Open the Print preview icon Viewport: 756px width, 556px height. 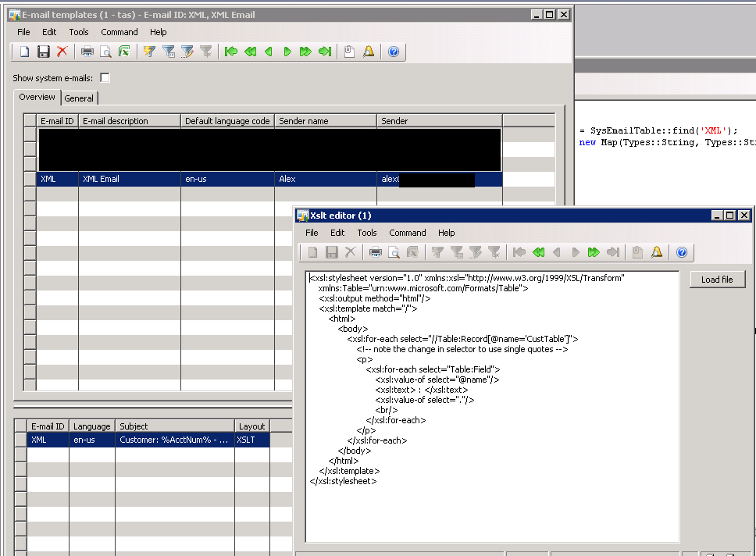[106, 52]
